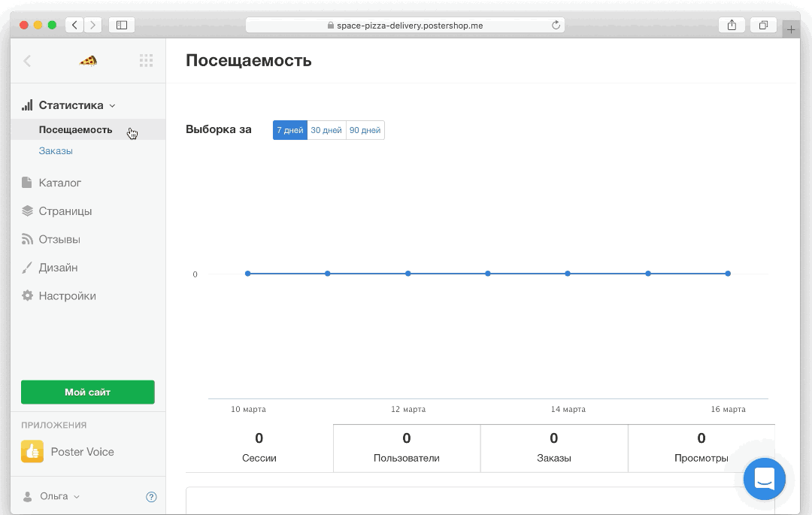Viewport: 812px width, 515px height.
Task: Click the sidebar back arrow
Action: [28, 61]
